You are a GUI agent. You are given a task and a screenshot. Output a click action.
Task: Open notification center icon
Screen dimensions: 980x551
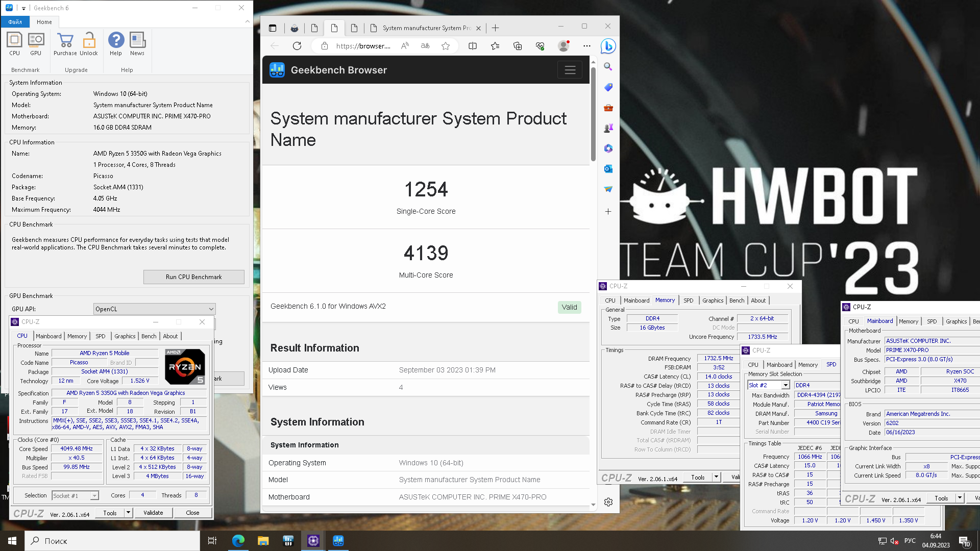click(x=964, y=541)
